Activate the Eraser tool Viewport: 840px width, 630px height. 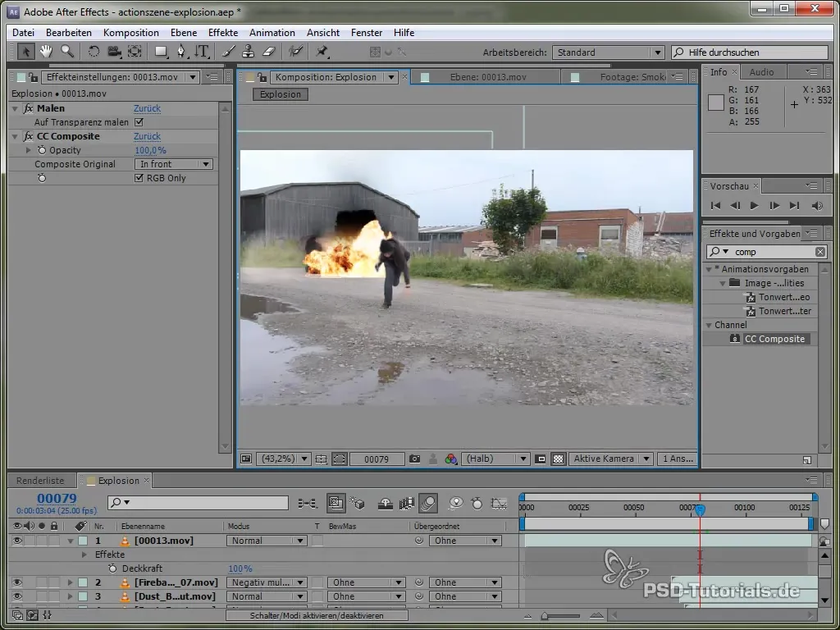click(x=267, y=52)
